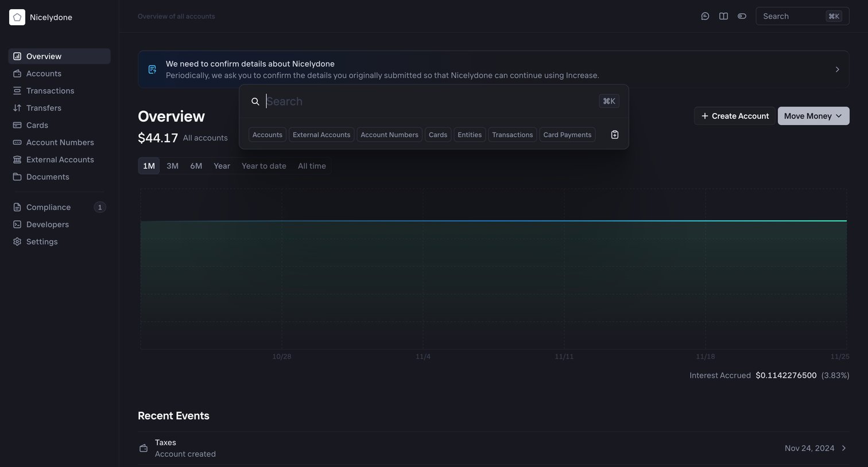Click the Nicelydone logo icon
Screen dimensions: 868x467
click(x=17, y=17)
